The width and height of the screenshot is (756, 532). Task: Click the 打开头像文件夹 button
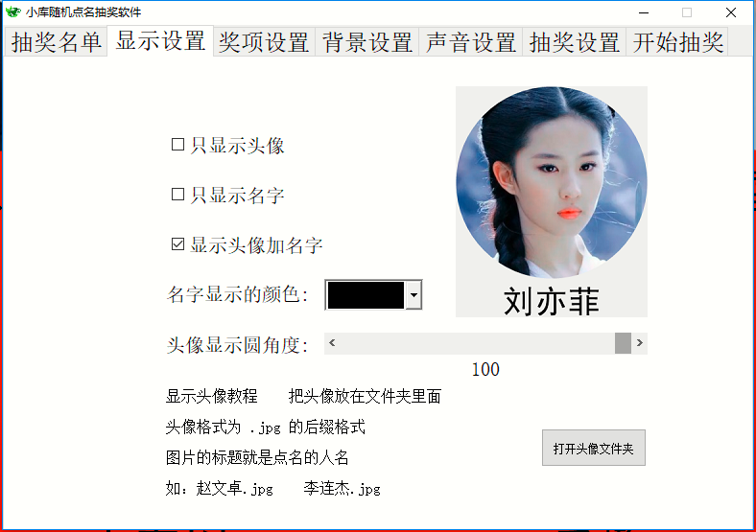tap(594, 448)
